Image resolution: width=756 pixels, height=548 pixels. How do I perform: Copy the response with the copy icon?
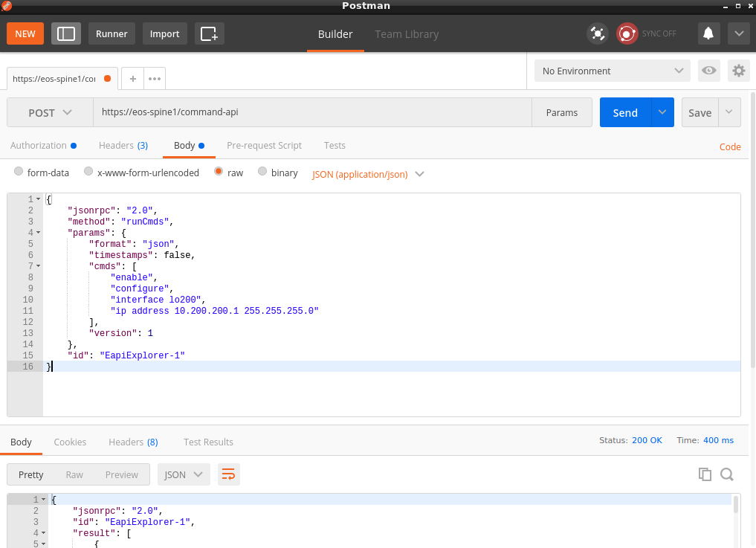coord(705,474)
